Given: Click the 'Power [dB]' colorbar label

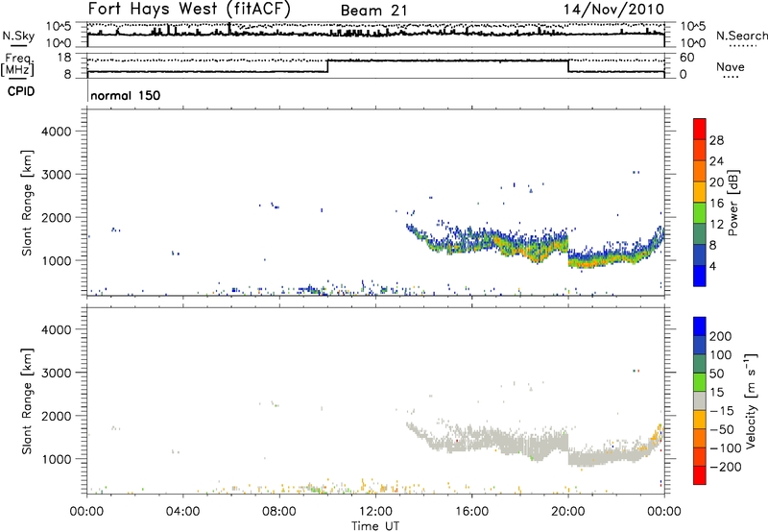Looking at the screenshot, I should coord(733,203).
